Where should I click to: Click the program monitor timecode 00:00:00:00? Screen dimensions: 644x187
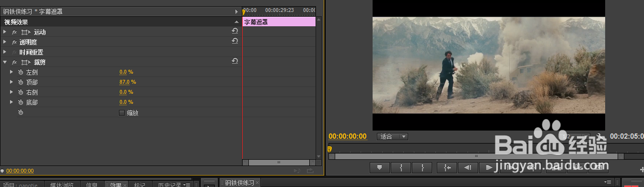(347, 136)
